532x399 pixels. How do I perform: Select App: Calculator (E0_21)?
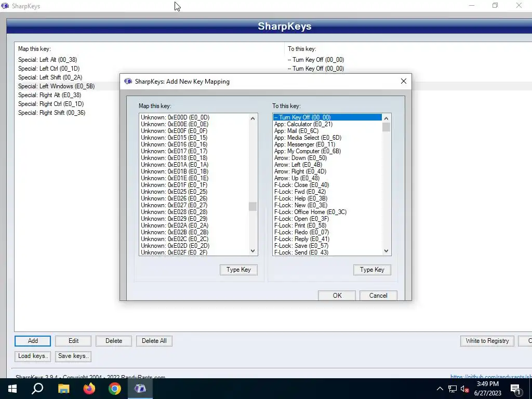coord(327,124)
